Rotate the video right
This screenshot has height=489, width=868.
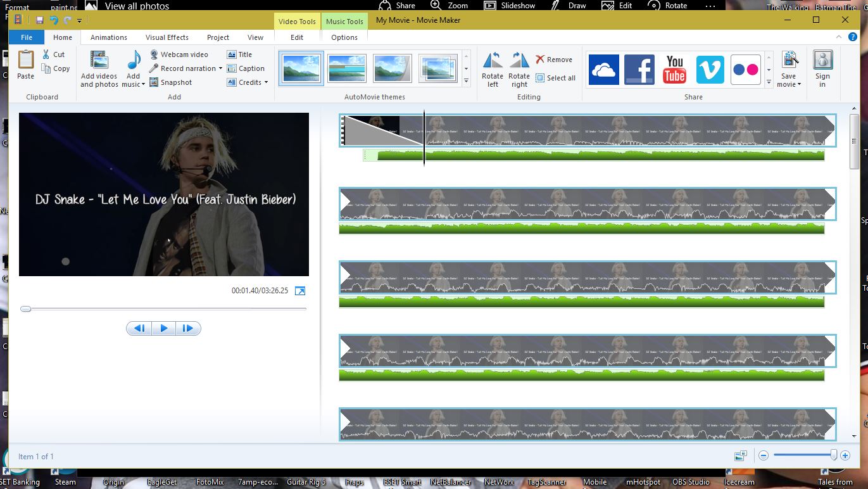[x=519, y=69]
